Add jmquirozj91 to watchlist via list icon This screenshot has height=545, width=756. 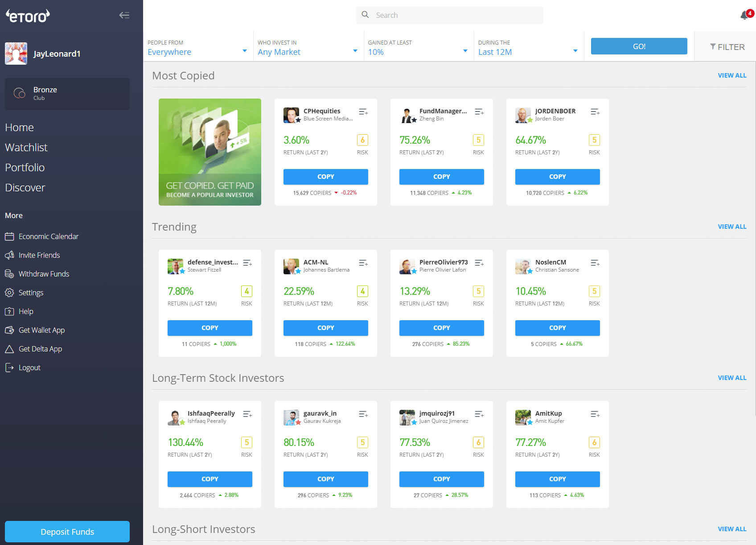pyautogui.click(x=479, y=414)
